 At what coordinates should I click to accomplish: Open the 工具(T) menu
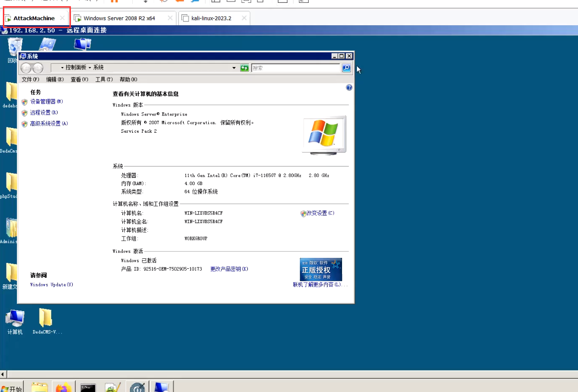click(104, 79)
